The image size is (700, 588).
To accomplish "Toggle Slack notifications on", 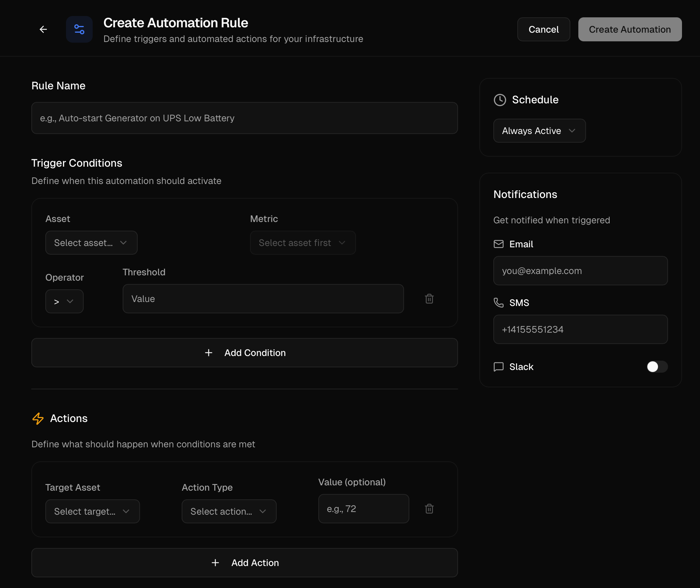I will [657, 367].
